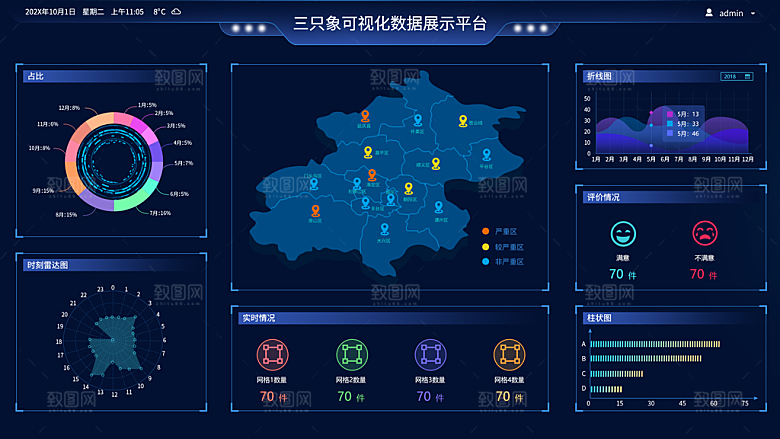Click the admin username

(731, 13)
